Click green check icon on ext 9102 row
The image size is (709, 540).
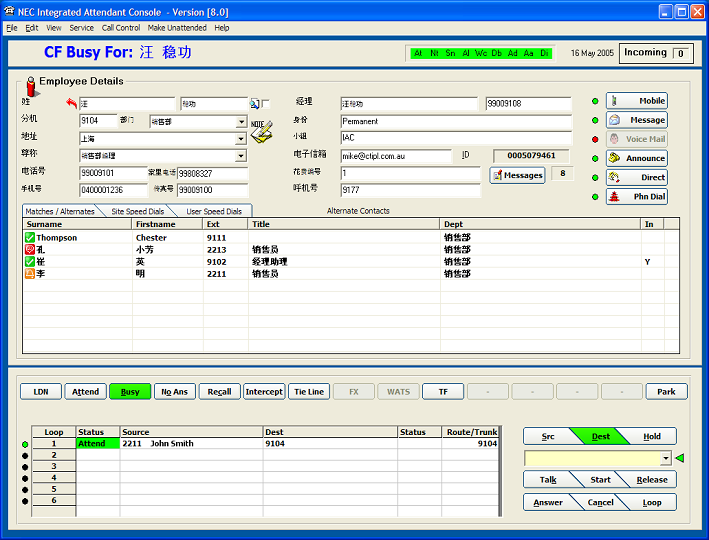tap(30, 261)
